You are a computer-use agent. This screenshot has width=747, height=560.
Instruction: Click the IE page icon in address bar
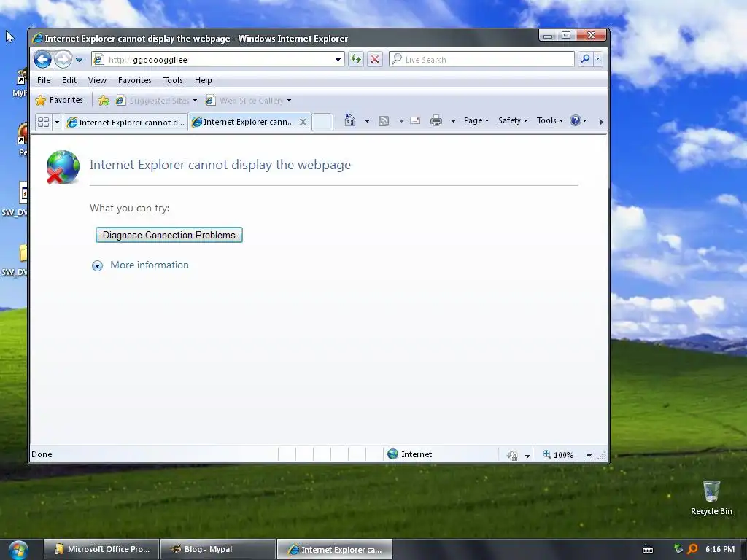pyautogui.click(x=98, y=60)
